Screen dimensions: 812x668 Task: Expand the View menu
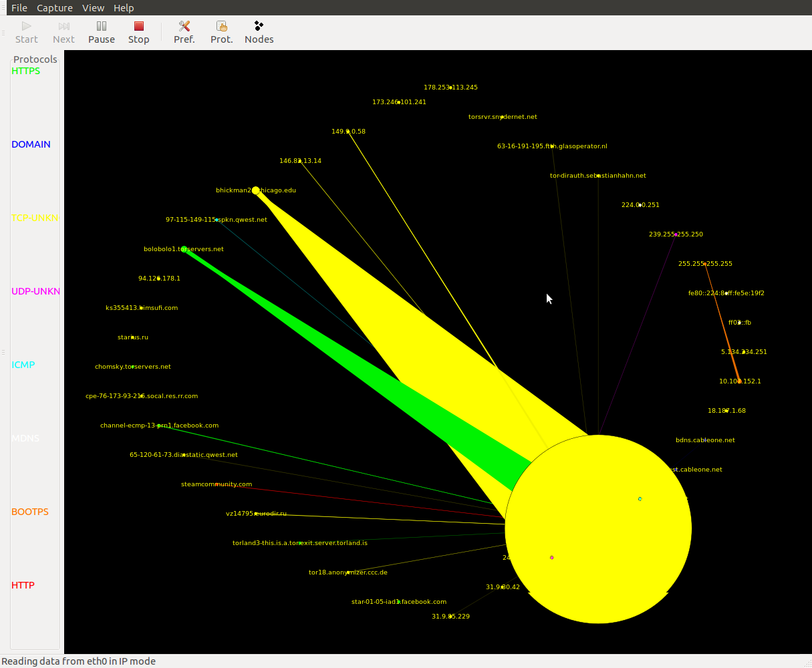pyautogui.click(x=93, y=8)
